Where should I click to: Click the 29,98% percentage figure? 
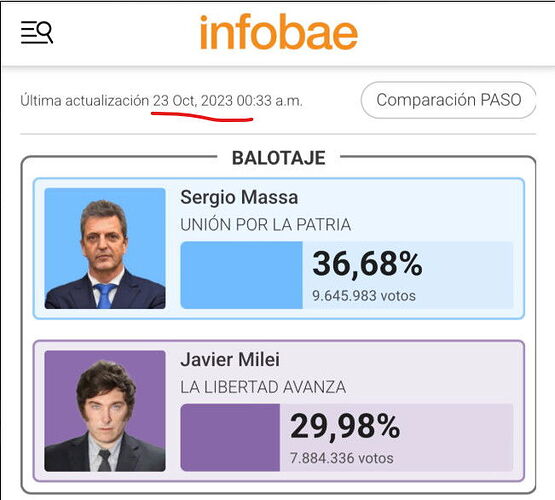click(345, 426)
